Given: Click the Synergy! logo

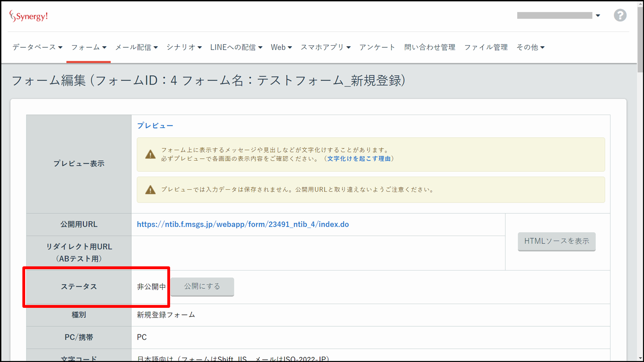Looking at the screenshot, I should 29,16.
